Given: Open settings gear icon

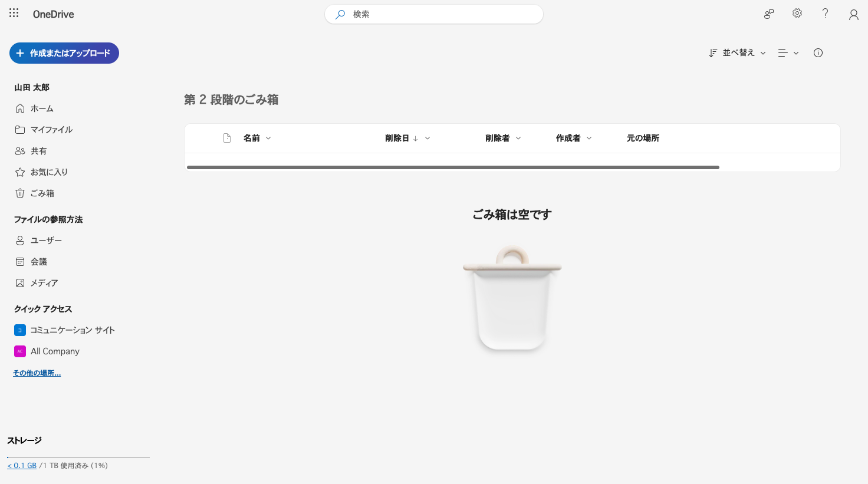Looking at the screenshot, I should 797,14.
